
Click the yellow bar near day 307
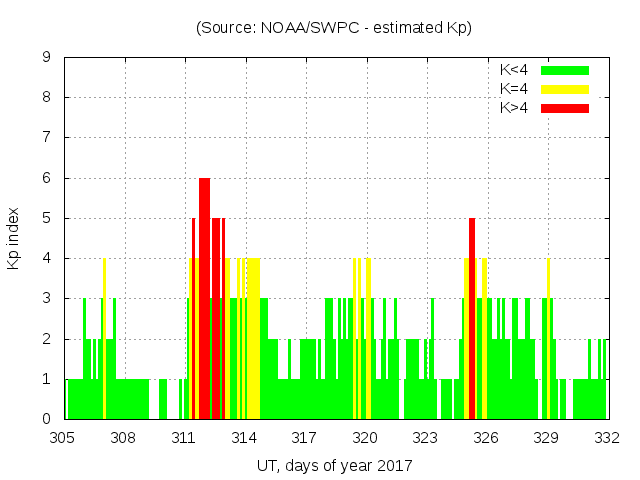pos(104,338)
